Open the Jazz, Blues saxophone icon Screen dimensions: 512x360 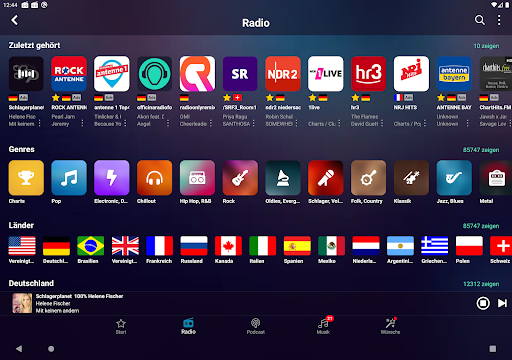(x=454, y=178)
